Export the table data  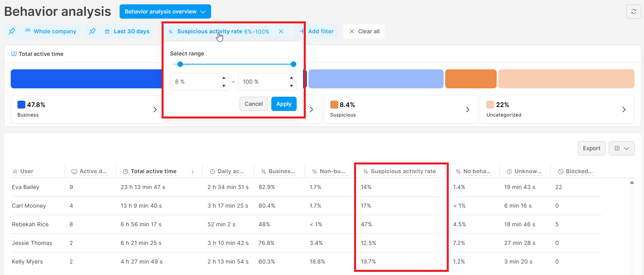(591, 148)
